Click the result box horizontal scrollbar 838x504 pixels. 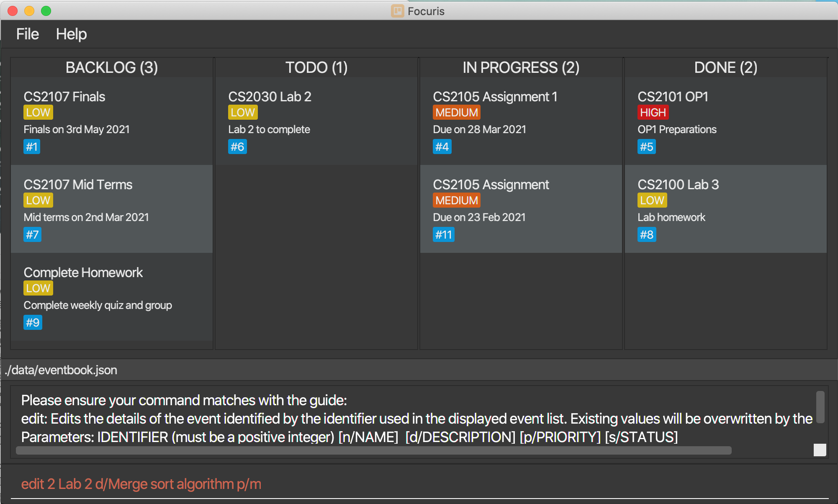pyautogui.click(x=373, y=450)
